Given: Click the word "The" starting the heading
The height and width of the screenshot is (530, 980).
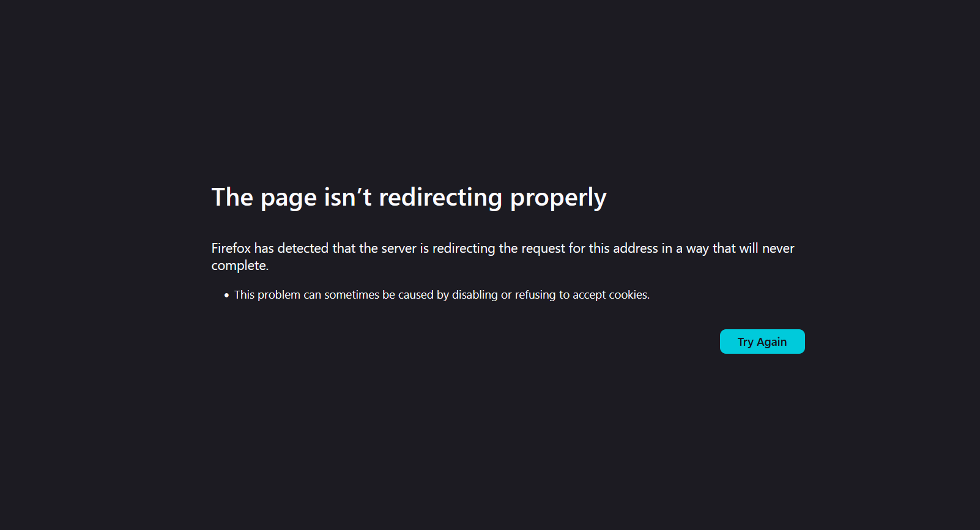Looking at the screenshot, I should (x=232, y=198).
